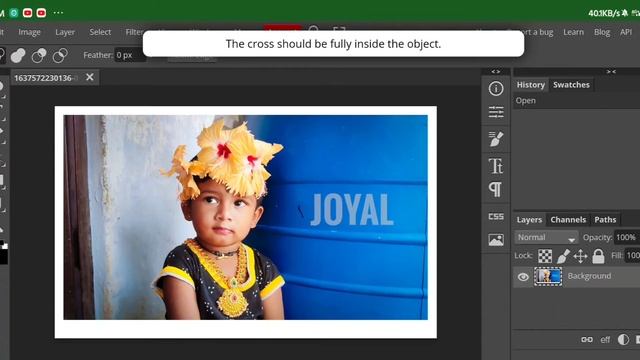The image size is (640, 360).
Task: Switch to the Swatches tab
Action: [x=571, y=85]
